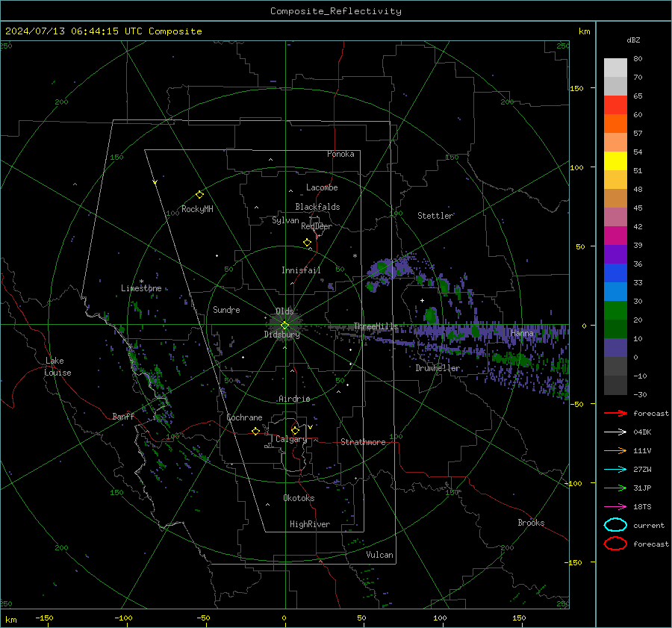Click the 'Airdrie' city label
672x628 pixels.
tap(294, 399)
